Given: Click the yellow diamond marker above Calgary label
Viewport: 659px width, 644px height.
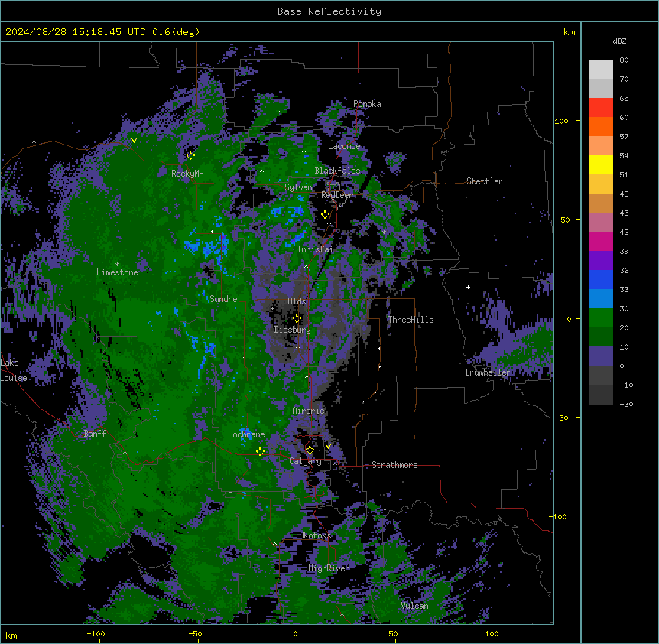Looking at the screenshot, I should click(x=310, y=450).
